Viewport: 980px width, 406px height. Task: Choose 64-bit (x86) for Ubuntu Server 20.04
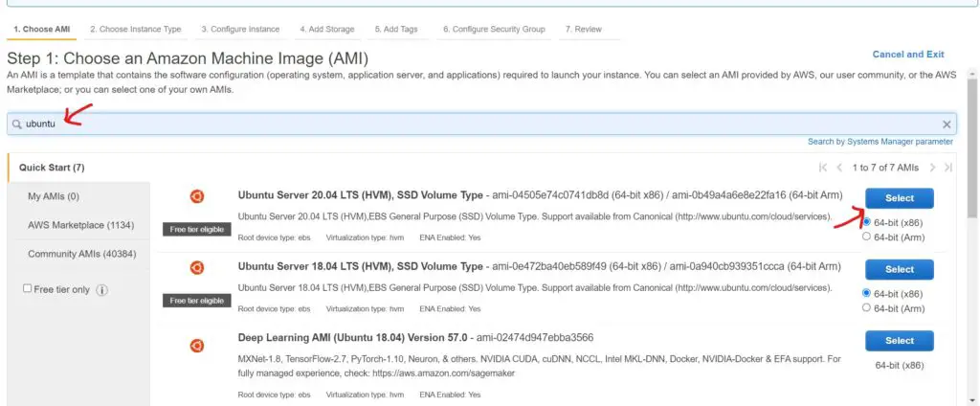coord(866,222)
